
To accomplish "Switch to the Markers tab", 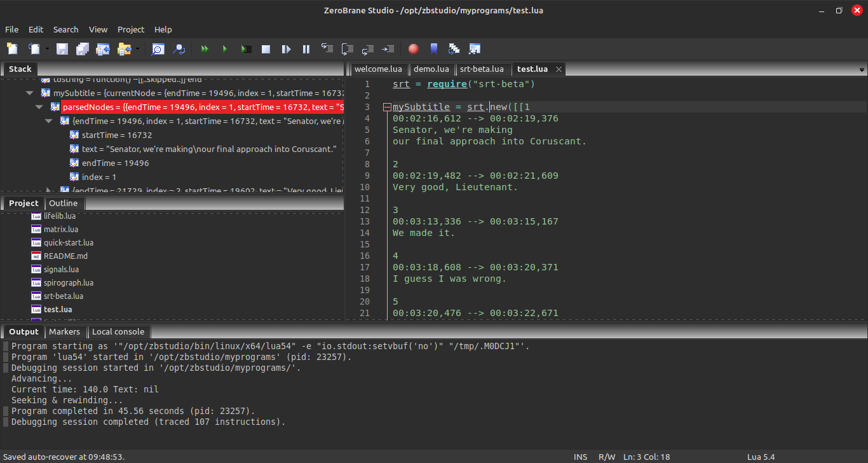I will tap(65, 331).
